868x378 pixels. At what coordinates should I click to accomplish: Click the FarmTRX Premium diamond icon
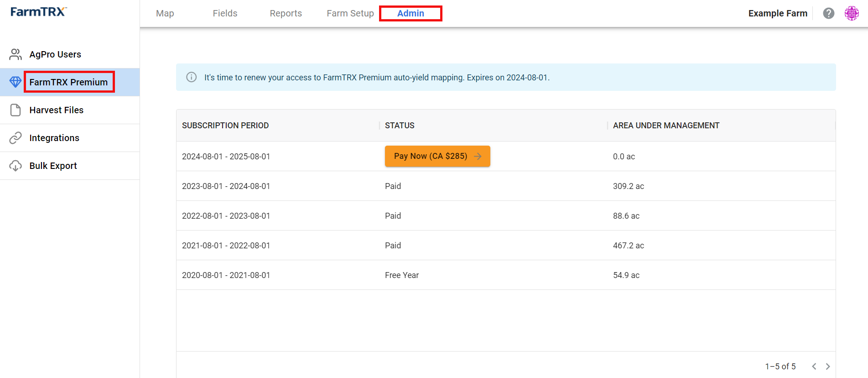[x=16, y=82]
